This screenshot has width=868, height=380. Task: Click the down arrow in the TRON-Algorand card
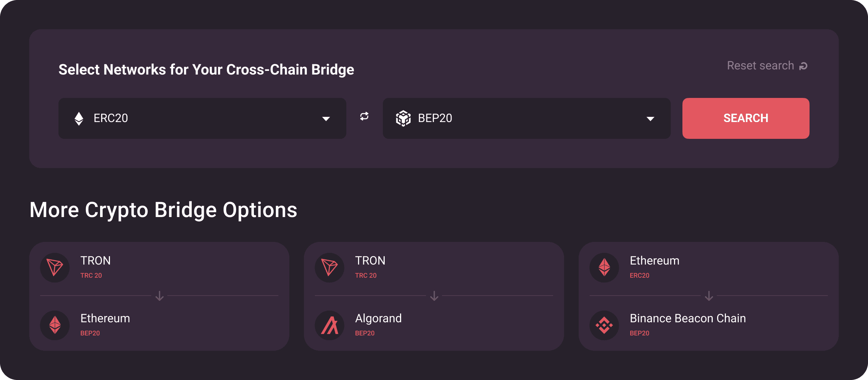(x=434, y=296)
